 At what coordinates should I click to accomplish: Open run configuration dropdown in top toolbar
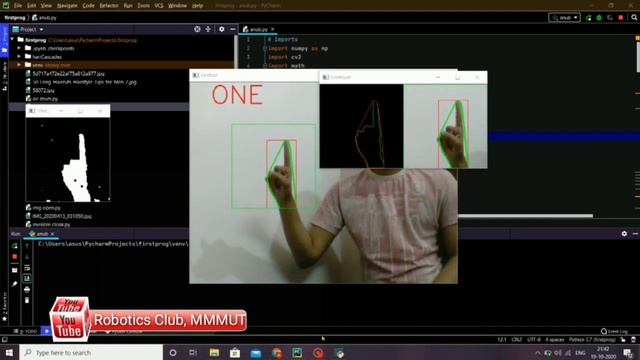[564, 18]
